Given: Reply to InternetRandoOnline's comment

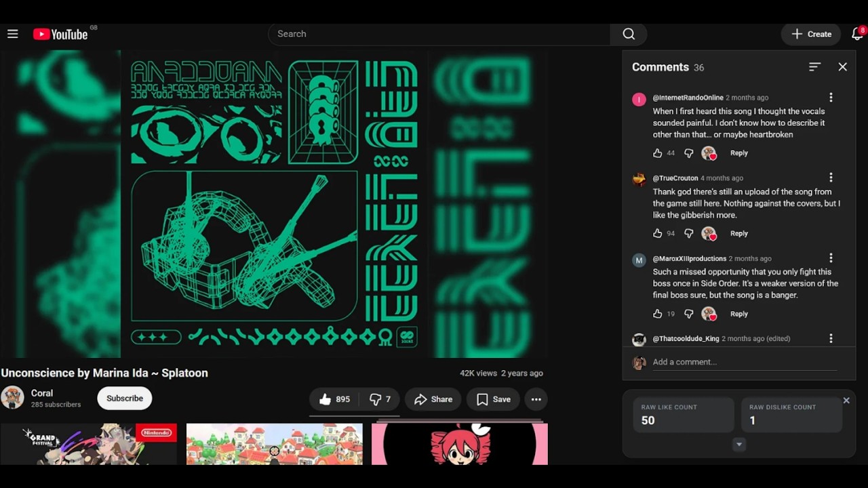Looking at the screenshot, I should click(x=738, y=153).
